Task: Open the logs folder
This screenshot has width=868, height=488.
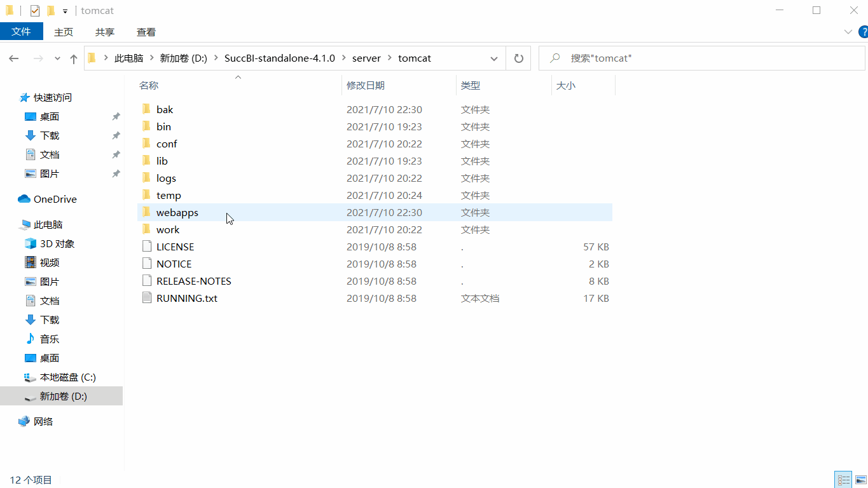Action: [166, 178]
